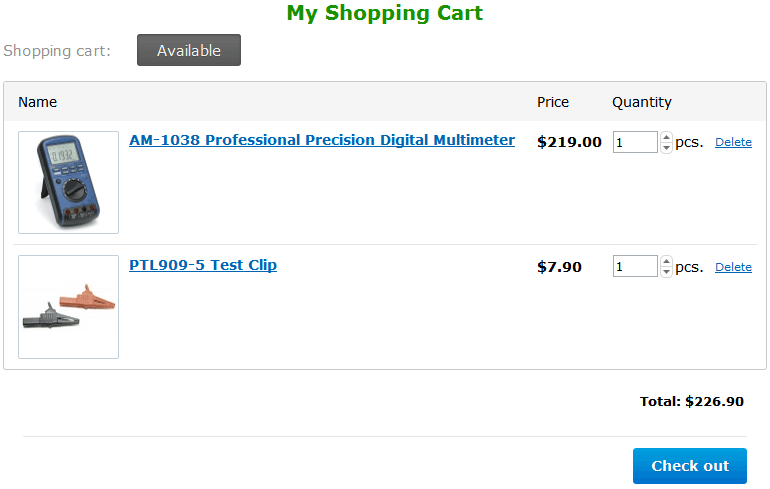The width and height of the screenshot is (770, 489).
Task: Decrease Test Clip quantity with down arrow
Action: (667, 273)
